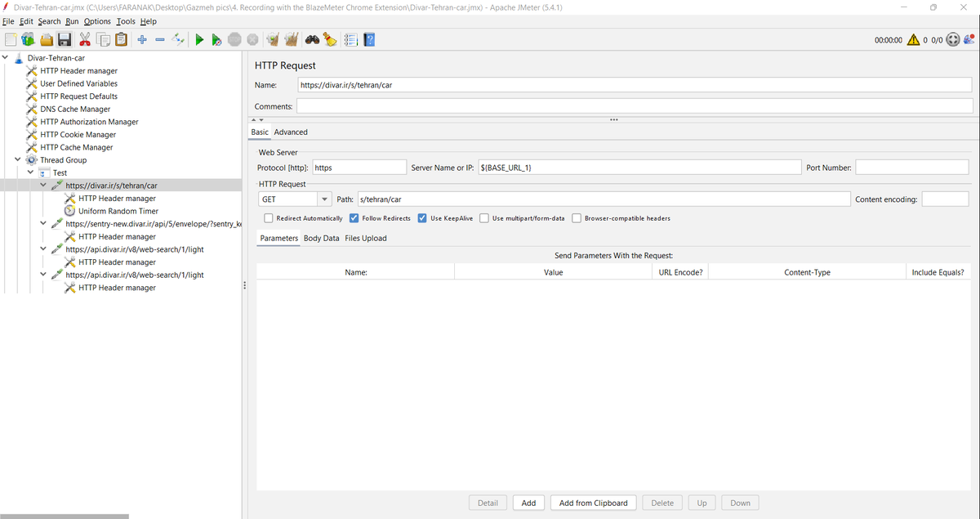Save the test plan with the floppy icon
The image size is (980, 519).
65,39
